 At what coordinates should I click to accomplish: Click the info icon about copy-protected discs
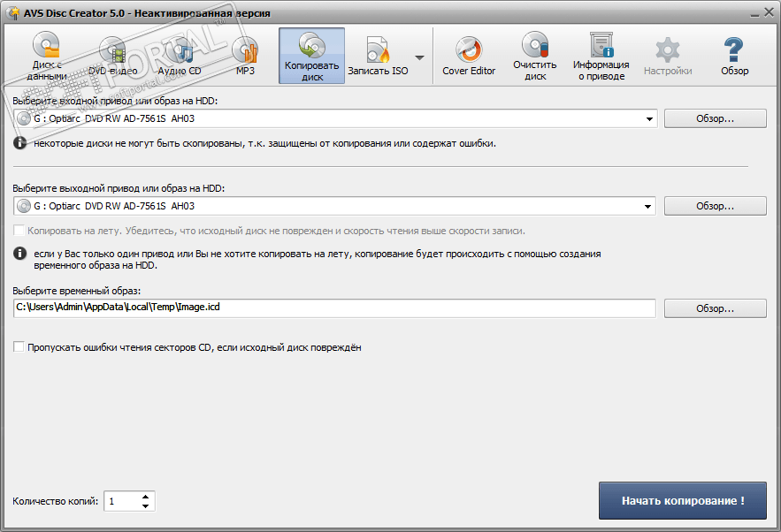click(x=20, y=143)
